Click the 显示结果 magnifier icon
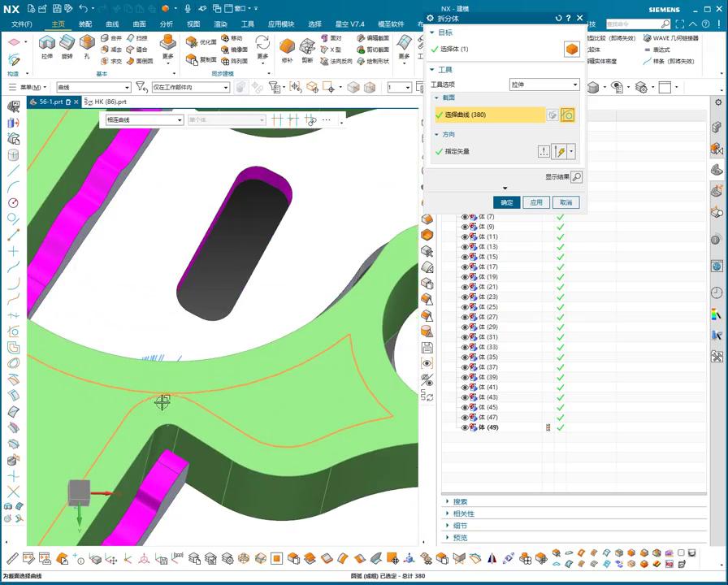Image resolution: width=728 pixels, height=585 pixels. [x=576, y=177]
